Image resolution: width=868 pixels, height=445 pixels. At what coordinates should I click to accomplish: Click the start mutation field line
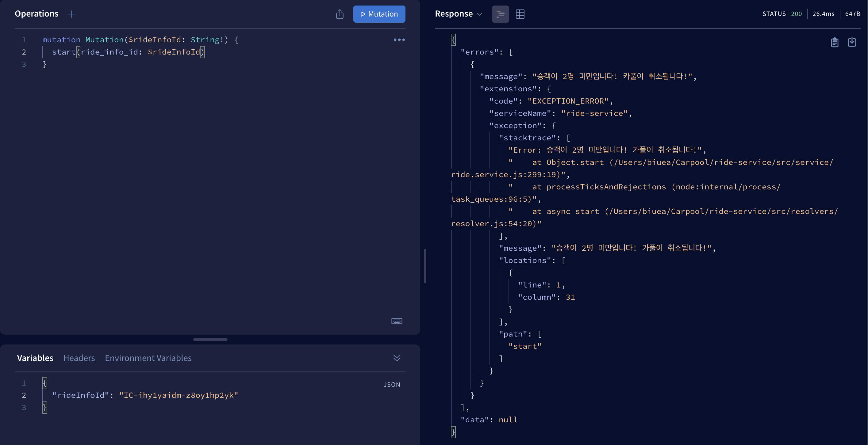tap(128, 52)
